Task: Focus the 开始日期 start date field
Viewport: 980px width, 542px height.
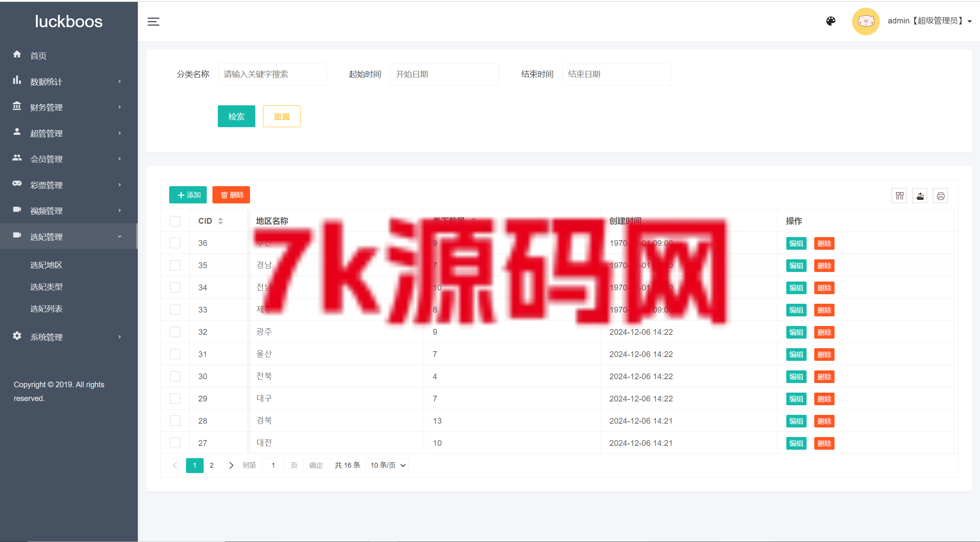Action: 444,74
